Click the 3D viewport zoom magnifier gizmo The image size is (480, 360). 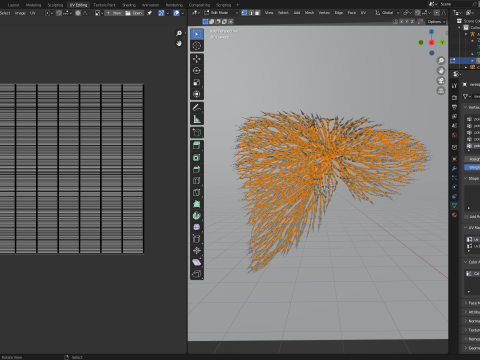coord(441,60)
